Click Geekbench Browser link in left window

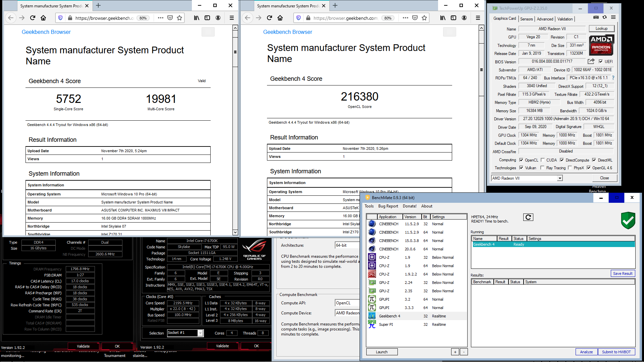46,32
